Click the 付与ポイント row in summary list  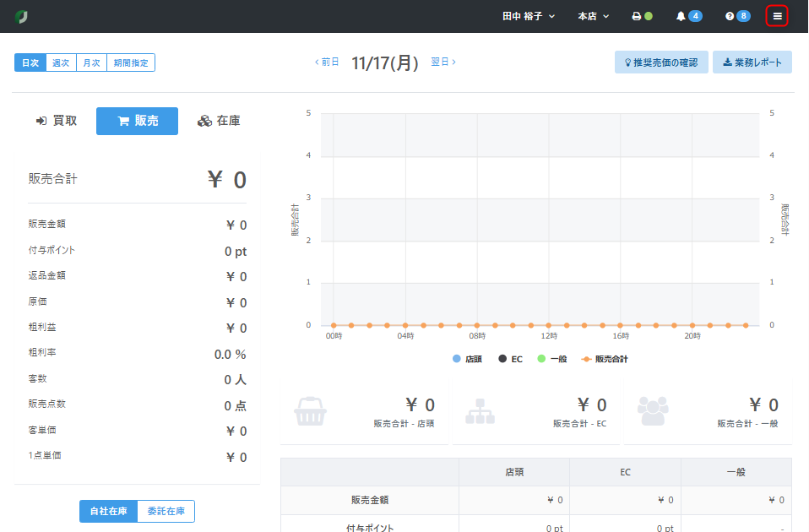[138, 251]
